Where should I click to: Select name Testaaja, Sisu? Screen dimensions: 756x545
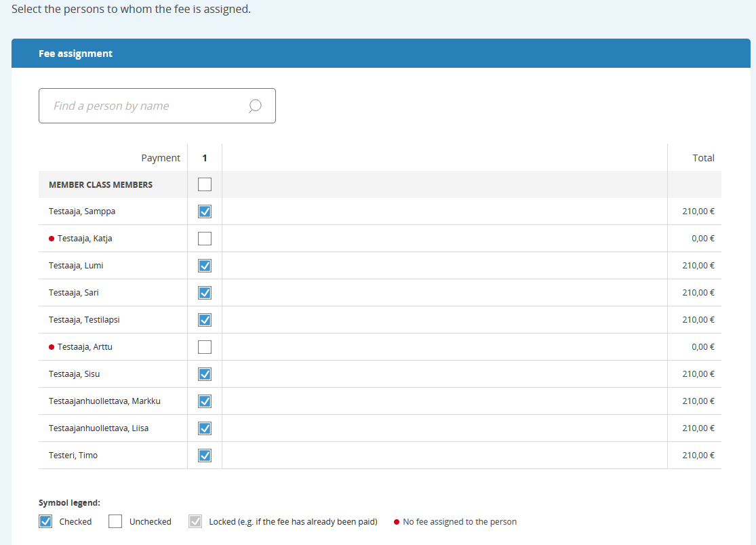tap(75, 374)
